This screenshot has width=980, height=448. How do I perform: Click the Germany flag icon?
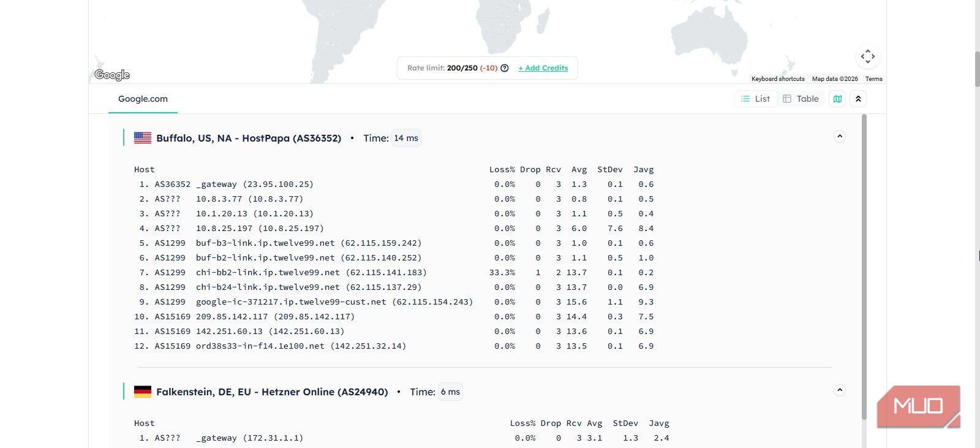click(143, 392)
